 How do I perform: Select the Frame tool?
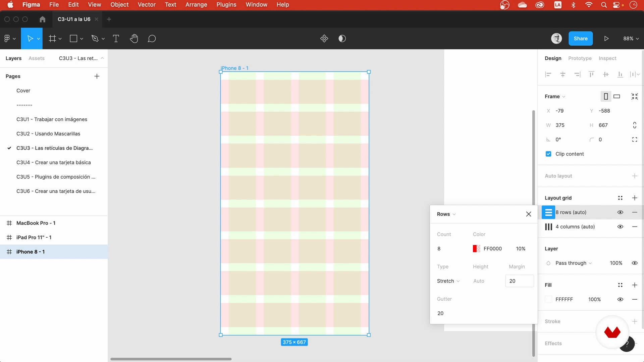52,39
